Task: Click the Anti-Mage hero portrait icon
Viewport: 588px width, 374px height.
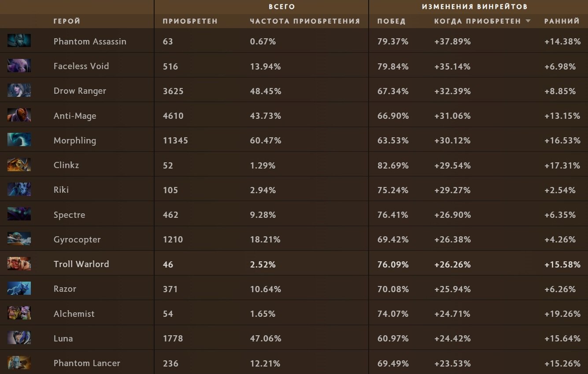Action: [19, 115]
